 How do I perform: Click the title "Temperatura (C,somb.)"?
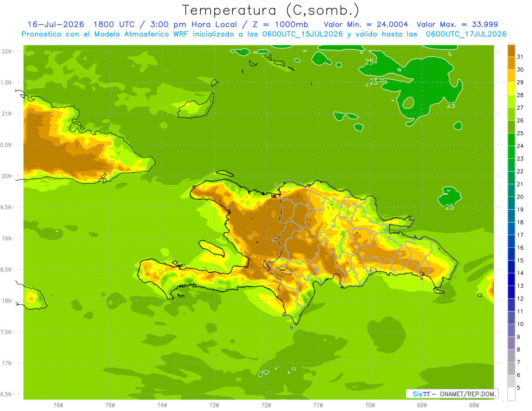(x=270, y=10)
